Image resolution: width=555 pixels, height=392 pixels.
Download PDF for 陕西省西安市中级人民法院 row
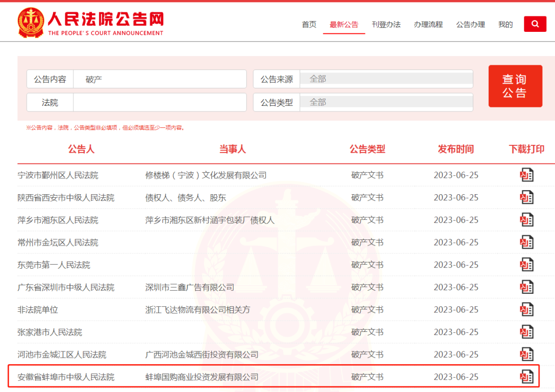click(x=526, y=197)
